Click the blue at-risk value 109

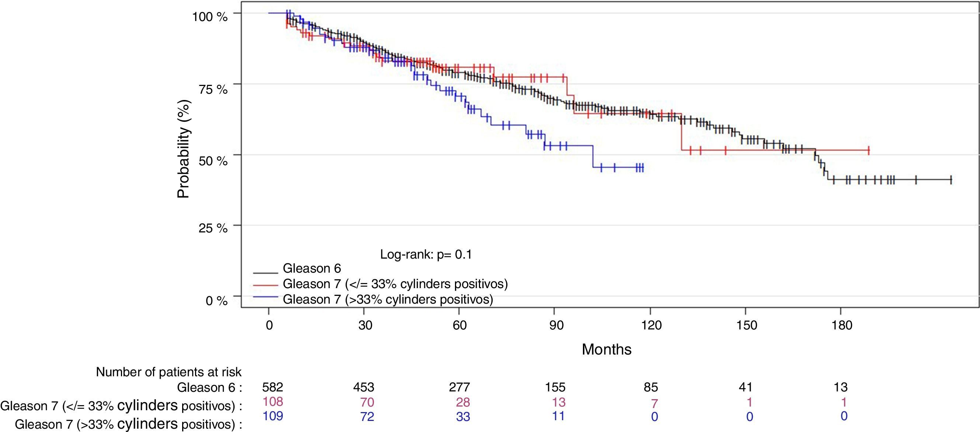273,416
